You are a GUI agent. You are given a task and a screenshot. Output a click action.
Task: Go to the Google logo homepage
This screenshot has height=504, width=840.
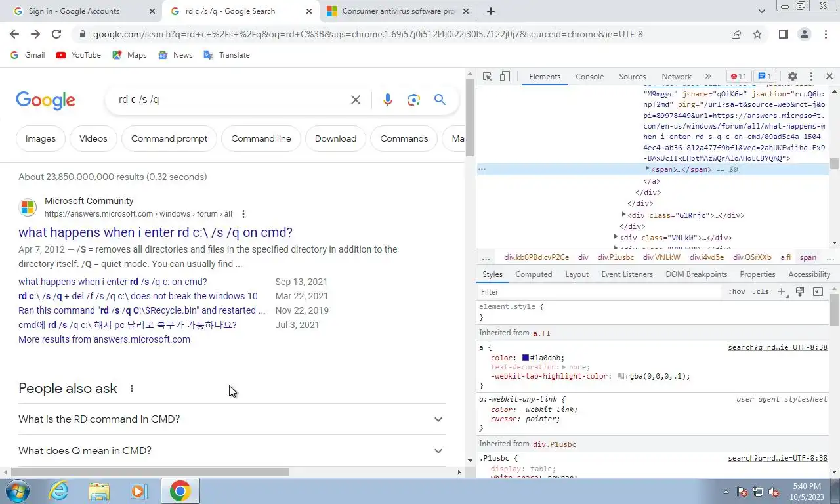click(45, 100)
